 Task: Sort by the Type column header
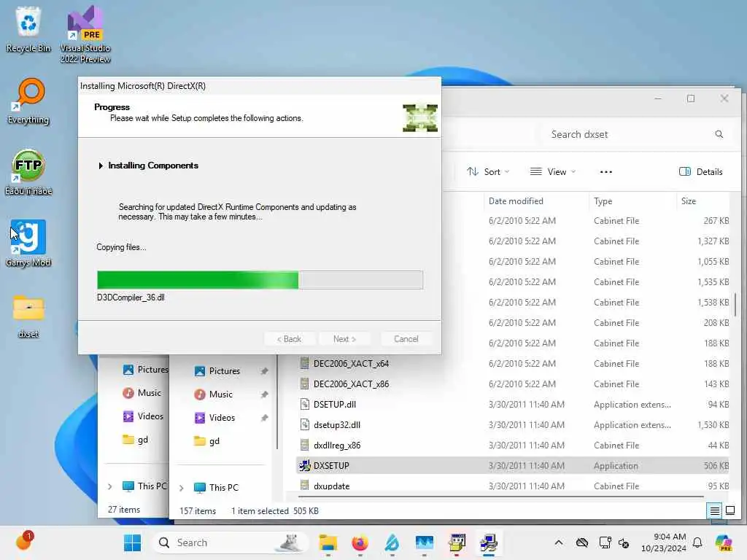tap(632, 201)
